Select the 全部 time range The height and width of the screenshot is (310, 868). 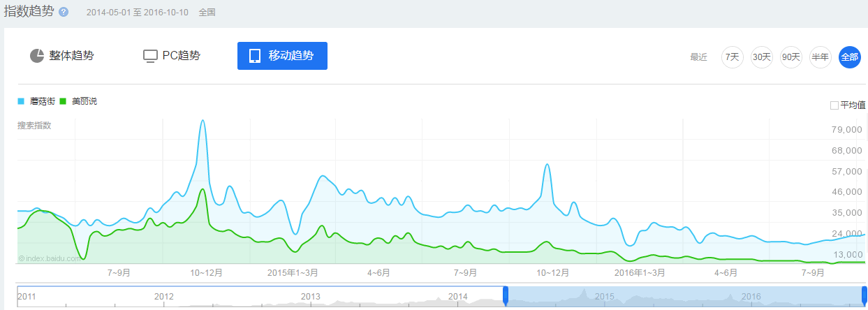pyautogui.click(x=849, y=57)
